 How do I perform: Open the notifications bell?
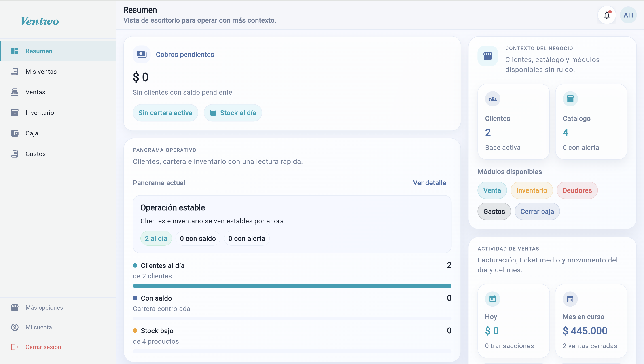click(607, 15)
